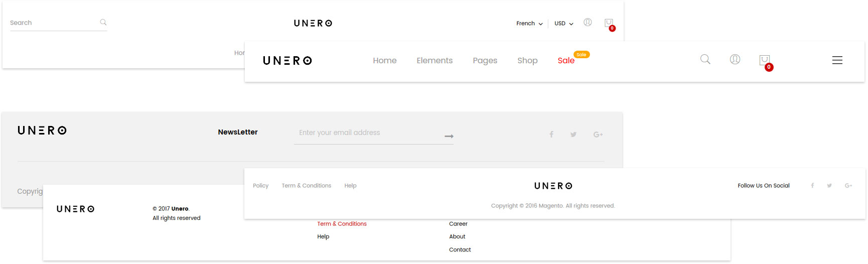Click the Facebook icon in the gray newsletter footer

click(x=551, y=135)
